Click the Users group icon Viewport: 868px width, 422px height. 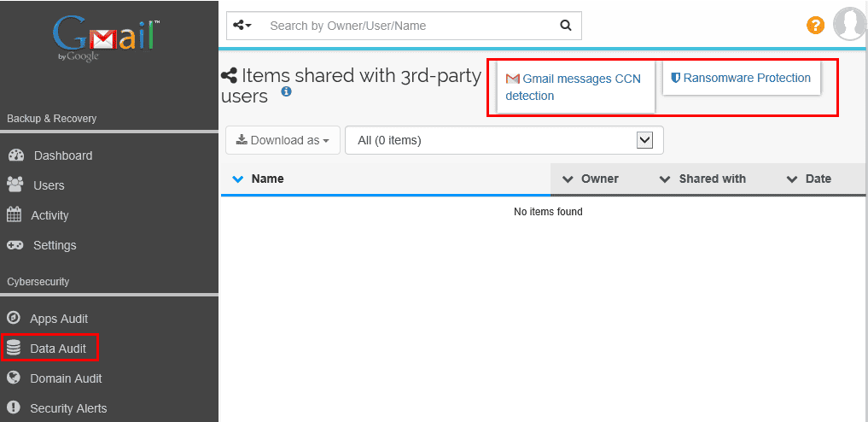coord(15,185)
